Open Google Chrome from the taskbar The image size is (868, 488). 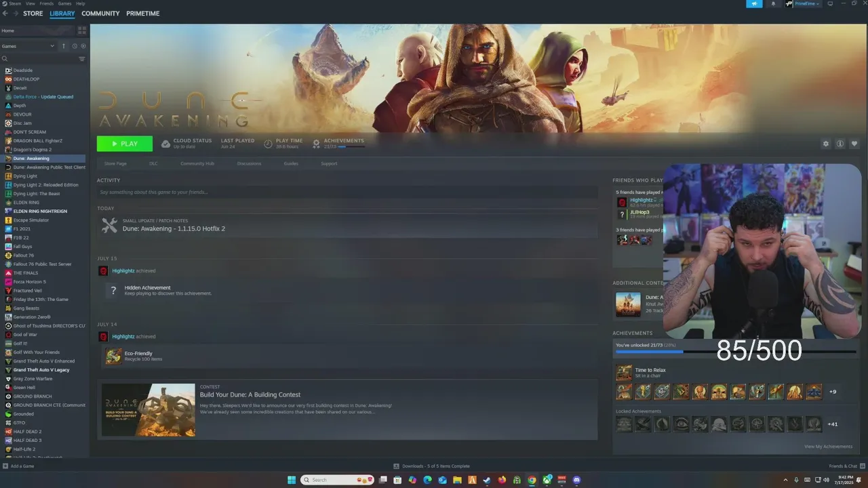[532, 480]
